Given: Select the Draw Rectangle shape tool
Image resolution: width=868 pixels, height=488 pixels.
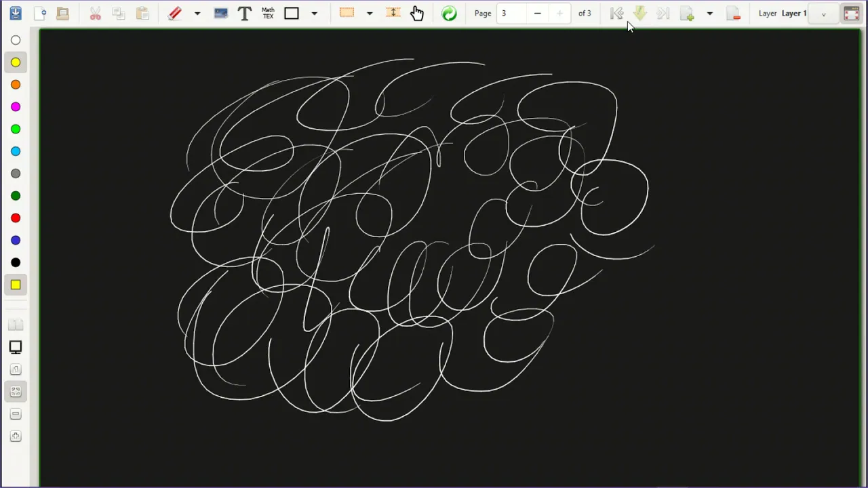Looking at the screenshot, I should click(292, 13).
